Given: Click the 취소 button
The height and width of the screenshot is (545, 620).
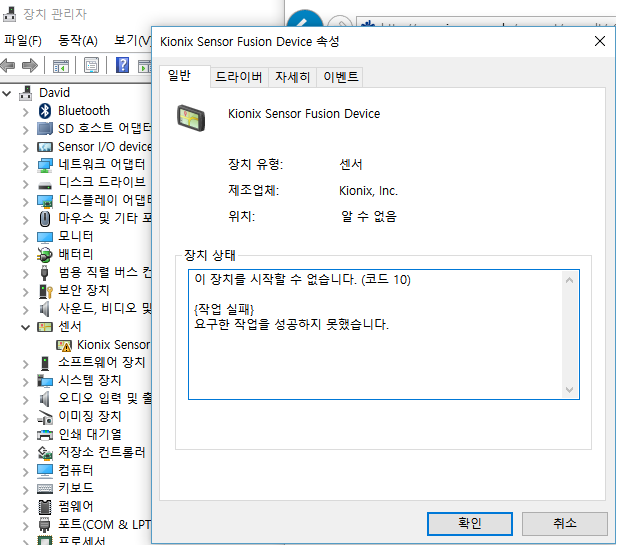Looking at the screenshot, I should click(565, 524).
